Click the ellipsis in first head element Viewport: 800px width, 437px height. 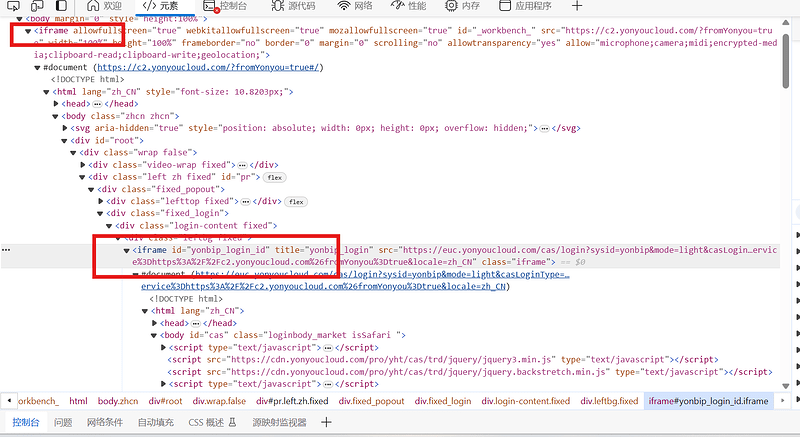point(97,104)
